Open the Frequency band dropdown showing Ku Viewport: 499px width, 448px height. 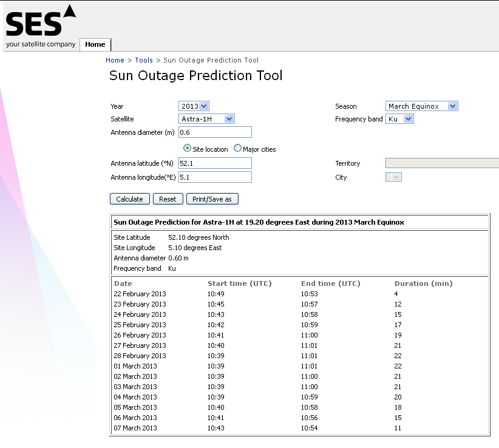click(399, 119)
